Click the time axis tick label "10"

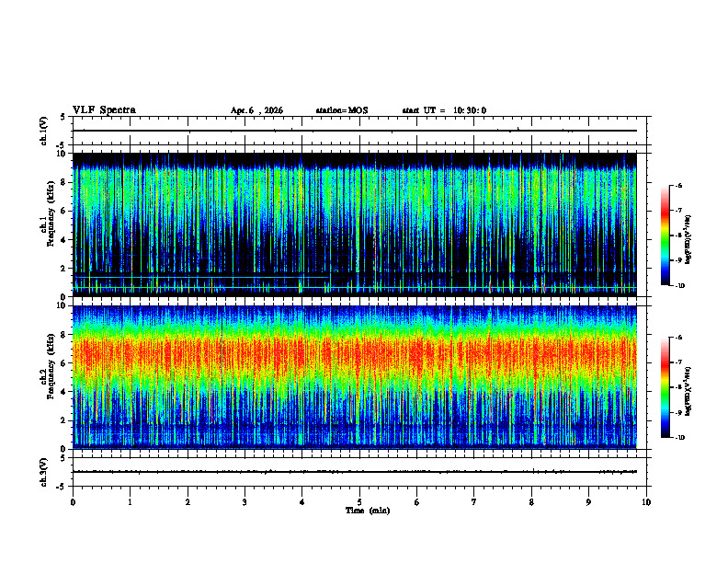646,502
